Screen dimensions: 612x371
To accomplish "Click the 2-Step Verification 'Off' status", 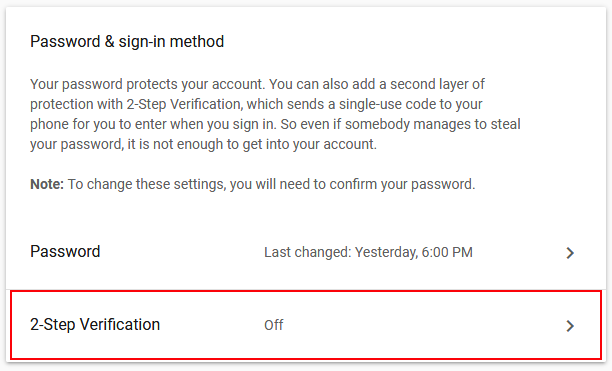I will [x=274, y=325].
